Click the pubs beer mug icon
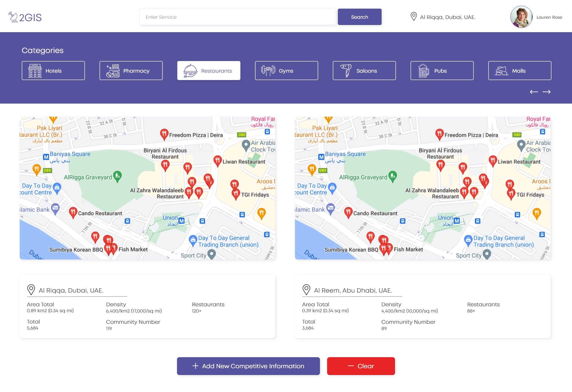The width and height of the screenshot is (572, 392). click(424, 71)
